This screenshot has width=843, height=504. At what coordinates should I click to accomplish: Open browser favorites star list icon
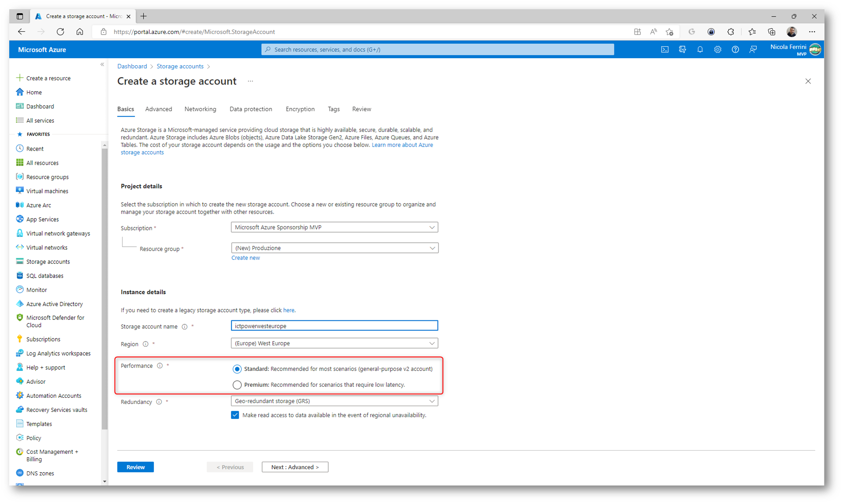pyautogui.click(x=752, y=32)
